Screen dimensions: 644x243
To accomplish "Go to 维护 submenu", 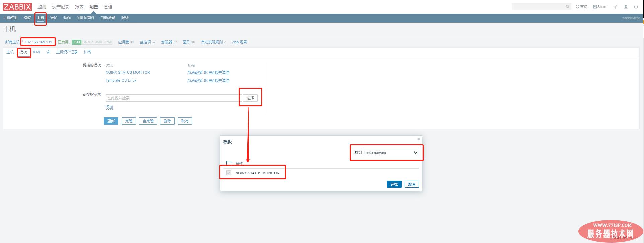I will 54,18.
